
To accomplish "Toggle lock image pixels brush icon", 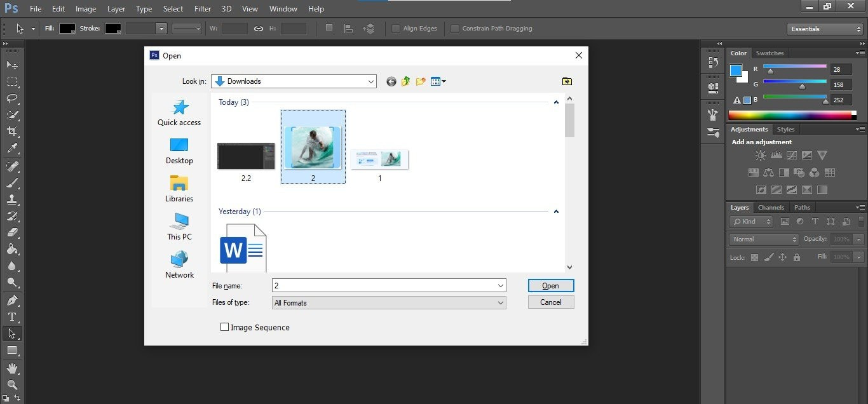I will pos(768,257).
